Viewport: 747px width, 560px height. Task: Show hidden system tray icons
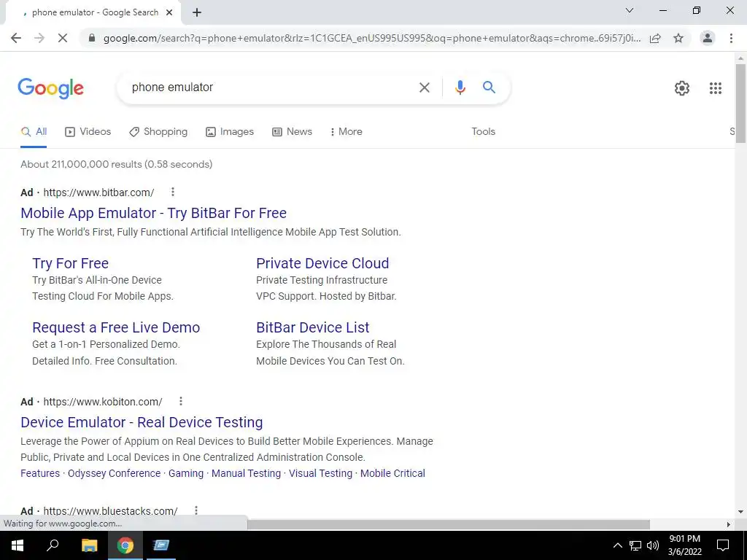pyautogui.click(x=617, y=545)
